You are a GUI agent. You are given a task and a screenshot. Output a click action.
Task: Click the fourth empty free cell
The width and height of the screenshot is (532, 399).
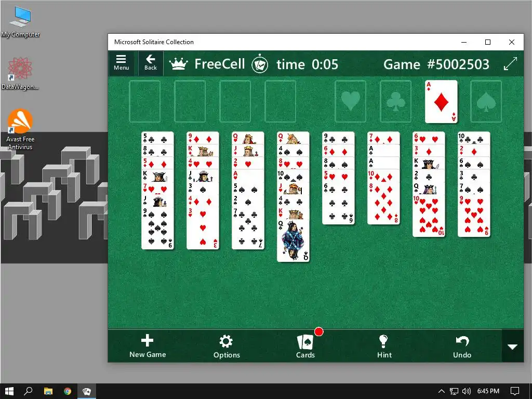280,101
